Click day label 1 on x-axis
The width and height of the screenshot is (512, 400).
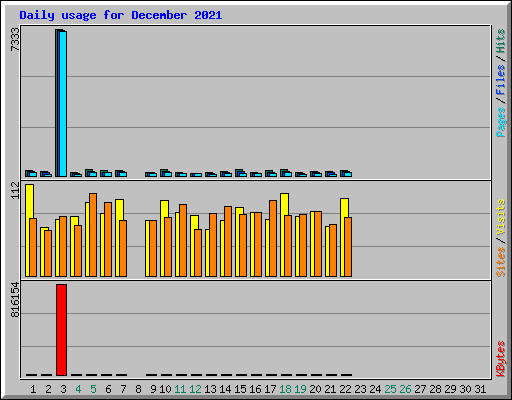pos(33,389)
